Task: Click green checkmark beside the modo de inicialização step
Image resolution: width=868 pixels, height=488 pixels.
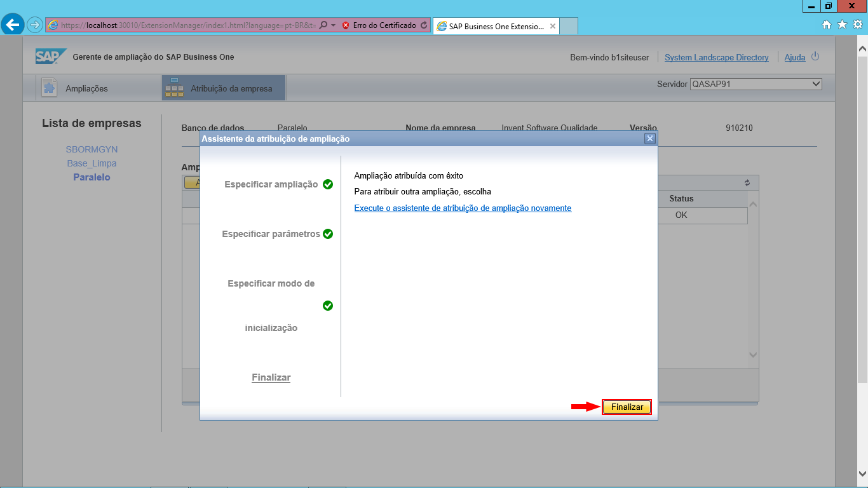Action: (328, 306)
